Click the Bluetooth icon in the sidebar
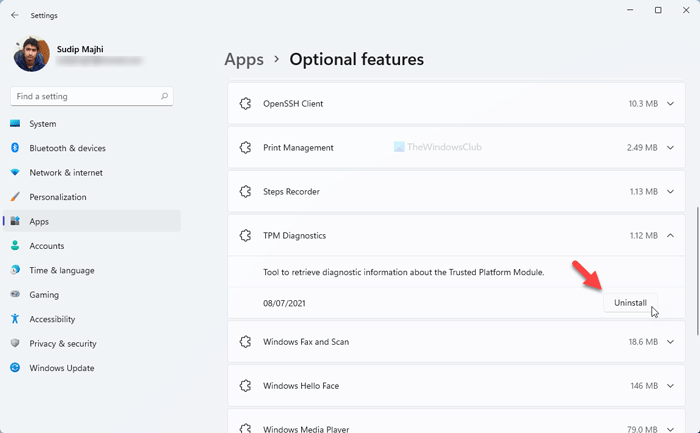 15,148
